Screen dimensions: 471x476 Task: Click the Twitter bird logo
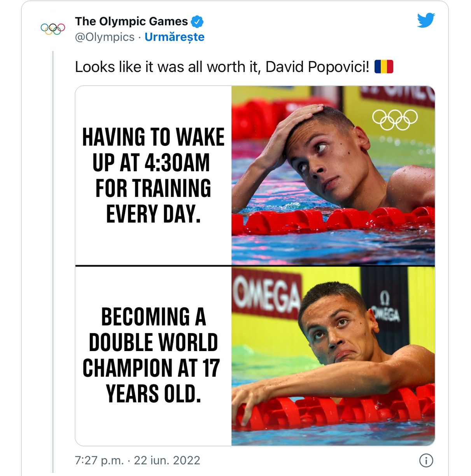(x=426, y=20)
